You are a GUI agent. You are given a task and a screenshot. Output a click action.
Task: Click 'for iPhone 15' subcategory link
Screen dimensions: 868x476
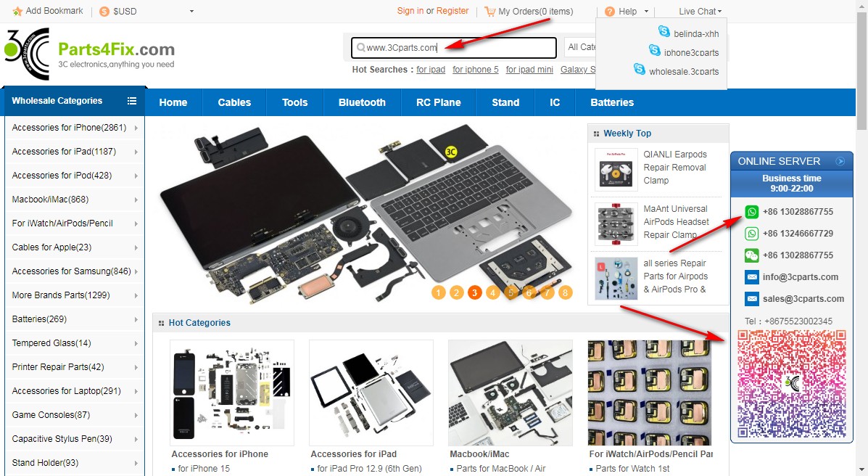204,469
